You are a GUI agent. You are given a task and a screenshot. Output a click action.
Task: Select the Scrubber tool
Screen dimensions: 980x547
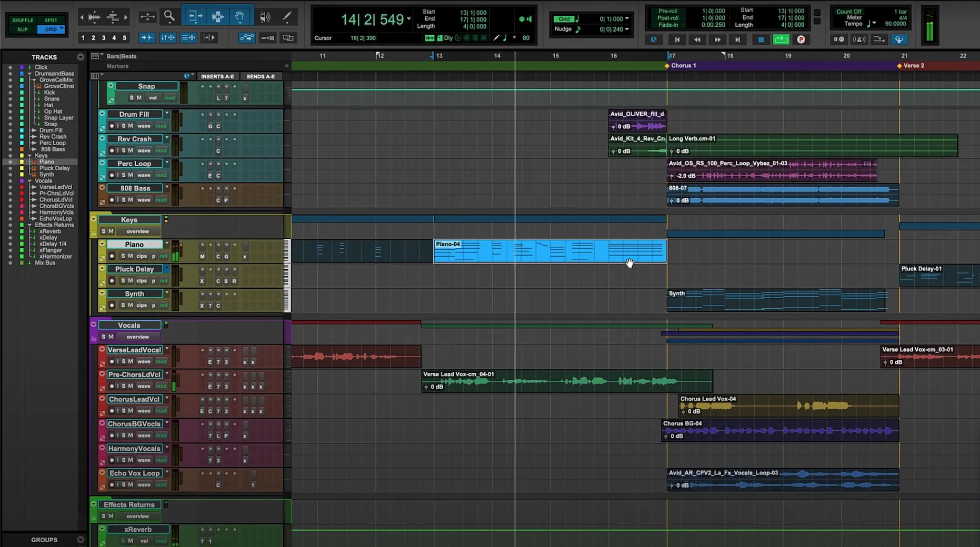coord(265,16)
